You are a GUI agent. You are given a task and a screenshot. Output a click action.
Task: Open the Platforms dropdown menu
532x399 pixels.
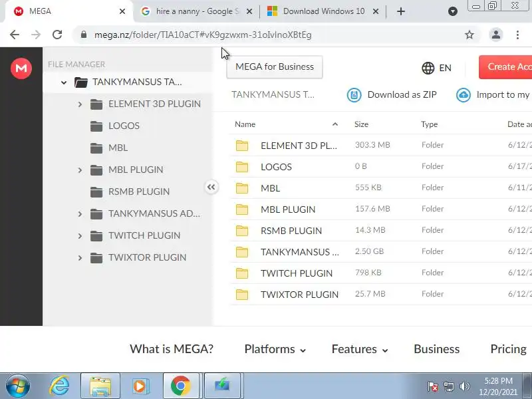pyautogui.click(x=275, y=349)
